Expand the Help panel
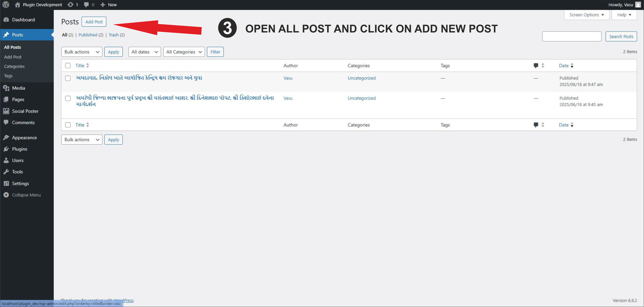Viewport: 644px width, 307px height. coord(624,15)
